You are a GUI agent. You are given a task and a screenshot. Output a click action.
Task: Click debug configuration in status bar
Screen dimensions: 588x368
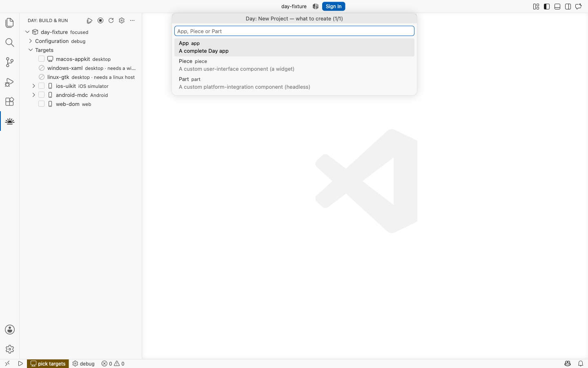point(84,364)
